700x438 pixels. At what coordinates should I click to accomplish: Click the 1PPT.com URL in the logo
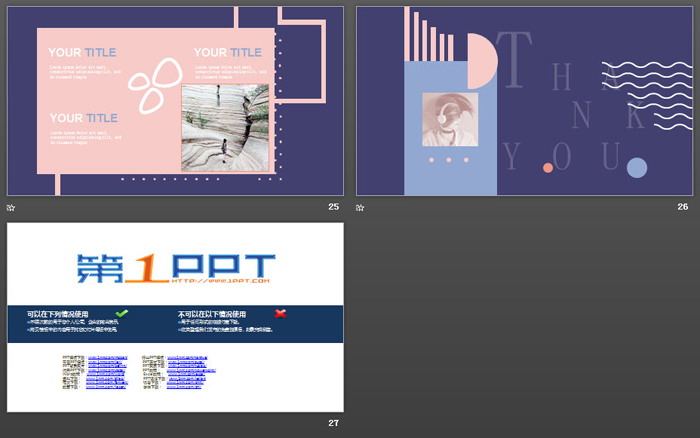click(x=221, y=281)
